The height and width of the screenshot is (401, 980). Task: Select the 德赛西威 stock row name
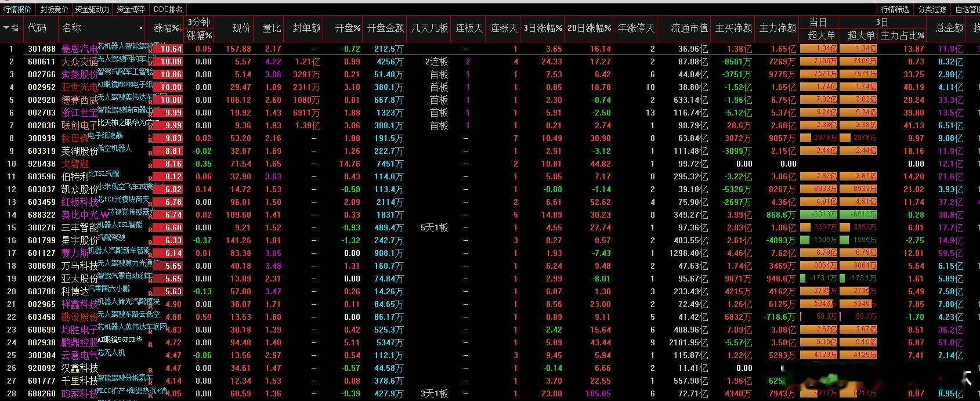coord(80,100)
